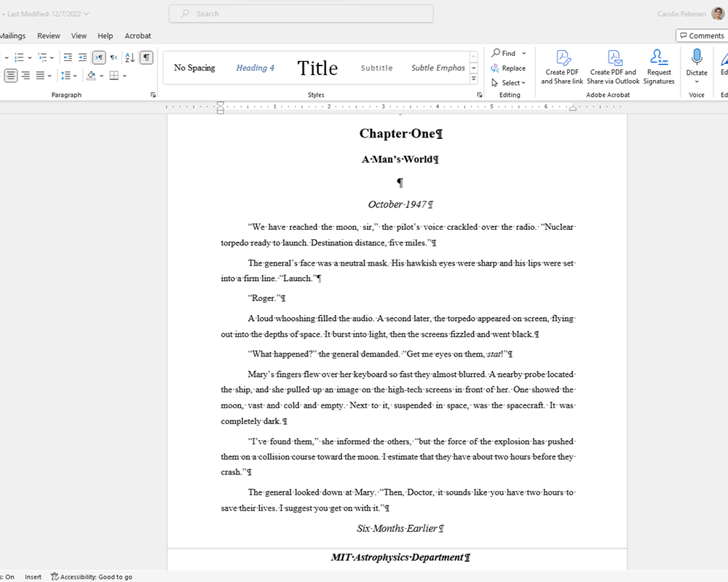Click the Decrease Indent icon

pos(68,57)
